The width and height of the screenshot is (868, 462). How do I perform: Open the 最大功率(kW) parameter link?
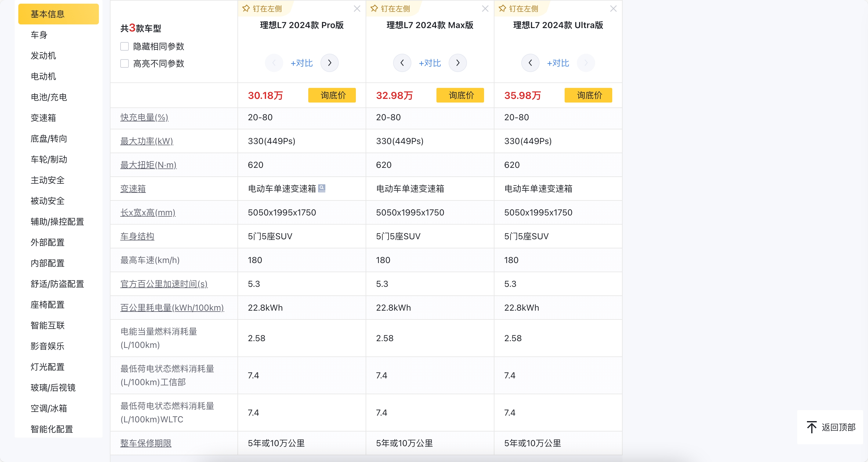coord(146,141)
